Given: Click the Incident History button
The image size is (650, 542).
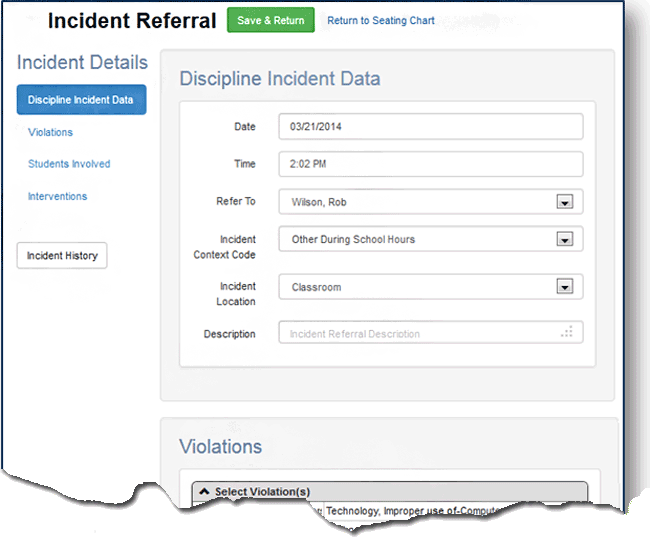Looking at the screenshot, I should pyautogui.click(x=62, y=255).
